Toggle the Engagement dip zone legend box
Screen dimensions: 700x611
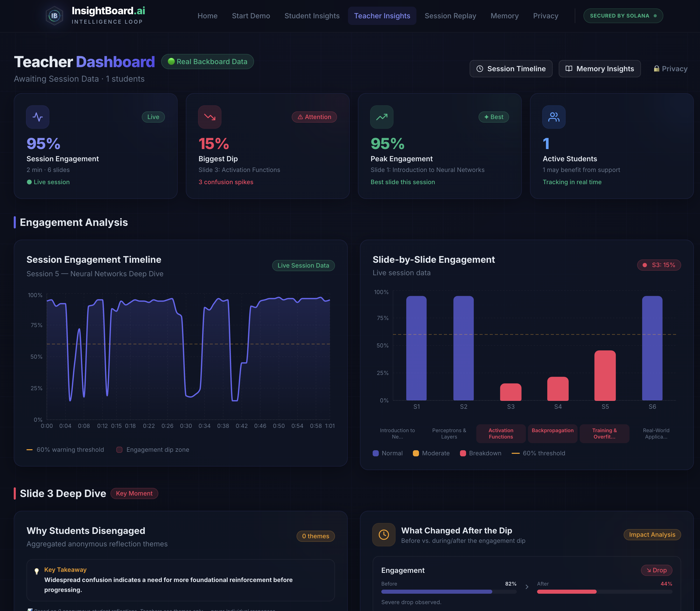119,449
